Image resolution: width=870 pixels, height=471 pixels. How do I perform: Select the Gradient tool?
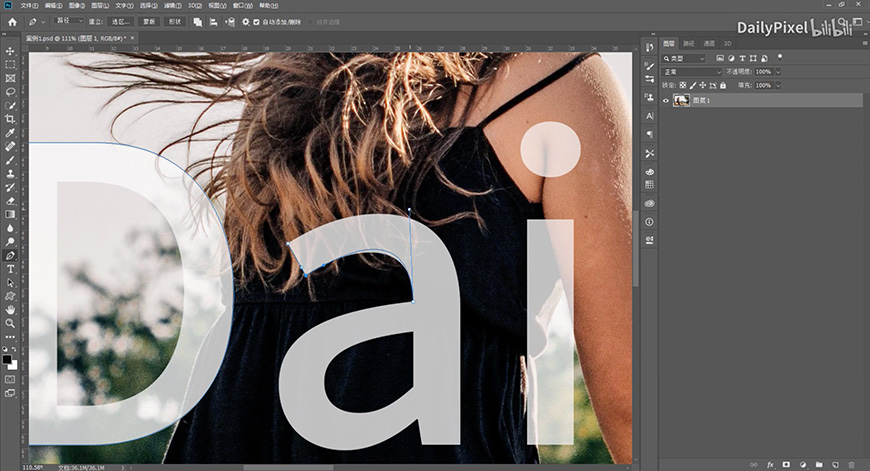(10, 214)
